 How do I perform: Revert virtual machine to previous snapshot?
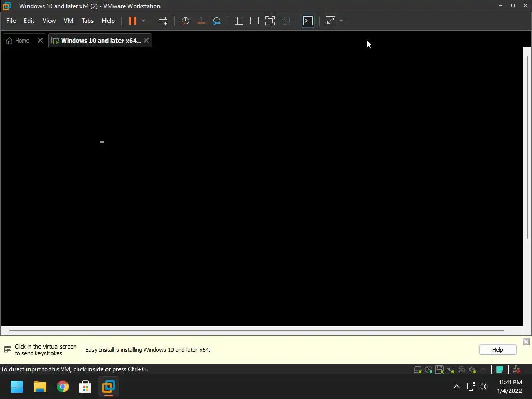pos(201,21)
